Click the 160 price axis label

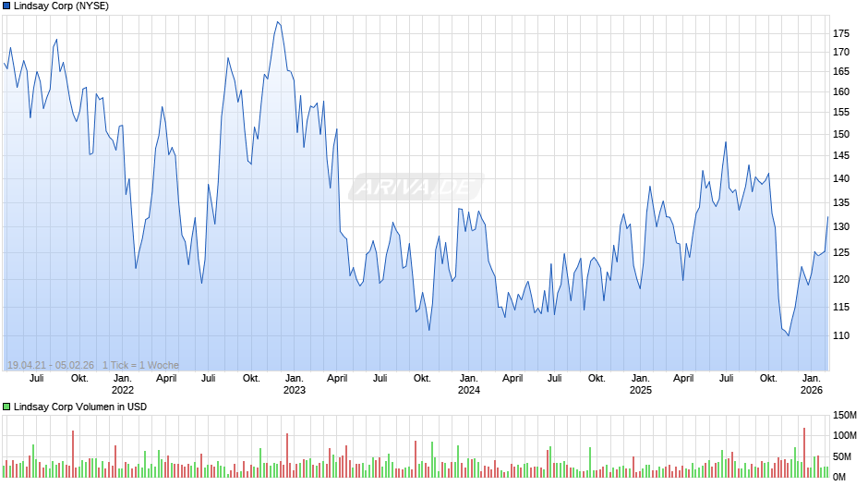coord(841,92)
